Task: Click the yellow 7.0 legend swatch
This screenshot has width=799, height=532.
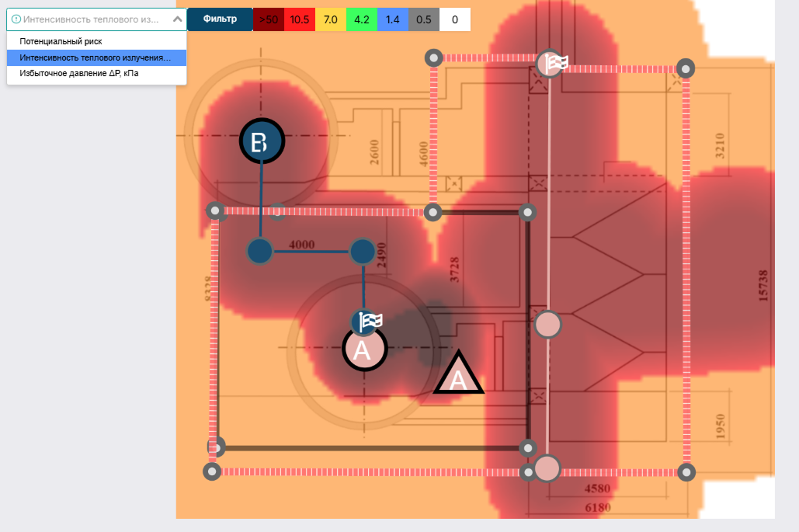Action: [x=331, y=19]
